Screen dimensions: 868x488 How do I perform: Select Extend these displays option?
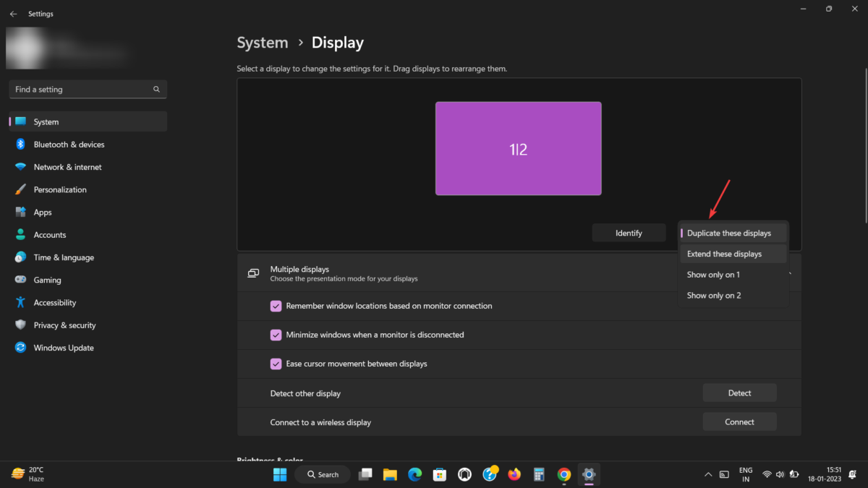tap(724, 254)
